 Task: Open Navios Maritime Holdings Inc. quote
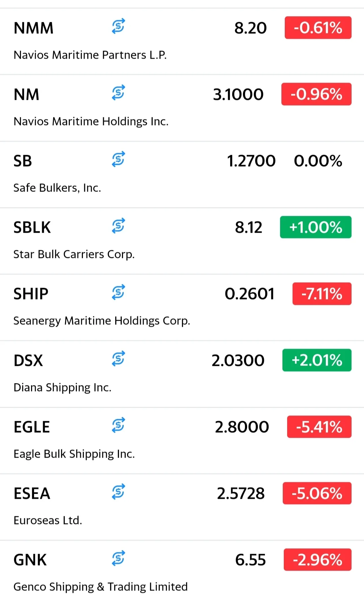point(91,121)
